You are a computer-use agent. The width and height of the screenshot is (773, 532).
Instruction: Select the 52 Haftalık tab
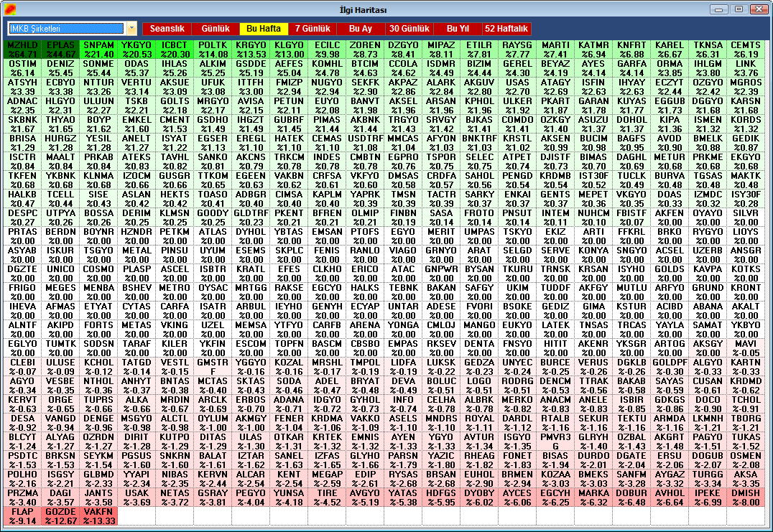506,29
